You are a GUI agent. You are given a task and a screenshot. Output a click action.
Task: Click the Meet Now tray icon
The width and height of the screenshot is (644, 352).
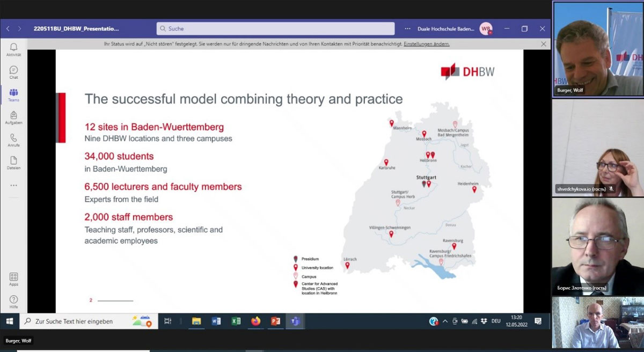pos(455,321)
